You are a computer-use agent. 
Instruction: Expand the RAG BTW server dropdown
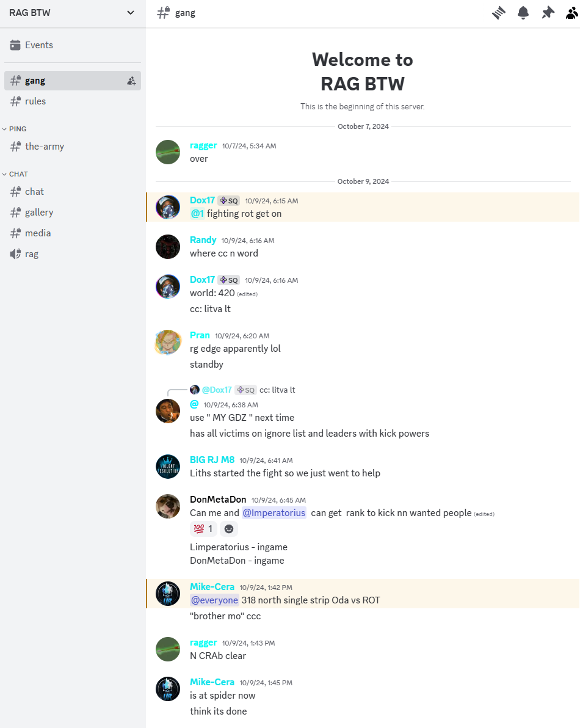pyautogui.click(x=73, y=13)
